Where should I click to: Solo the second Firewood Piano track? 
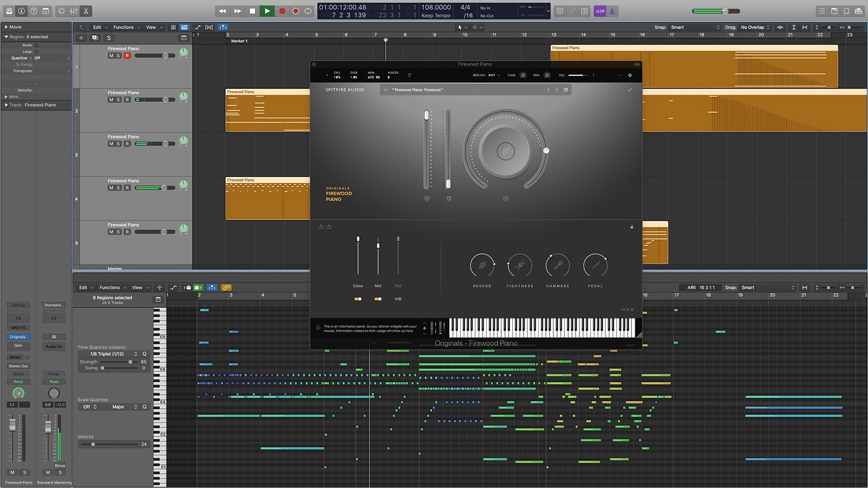point(117,99)
